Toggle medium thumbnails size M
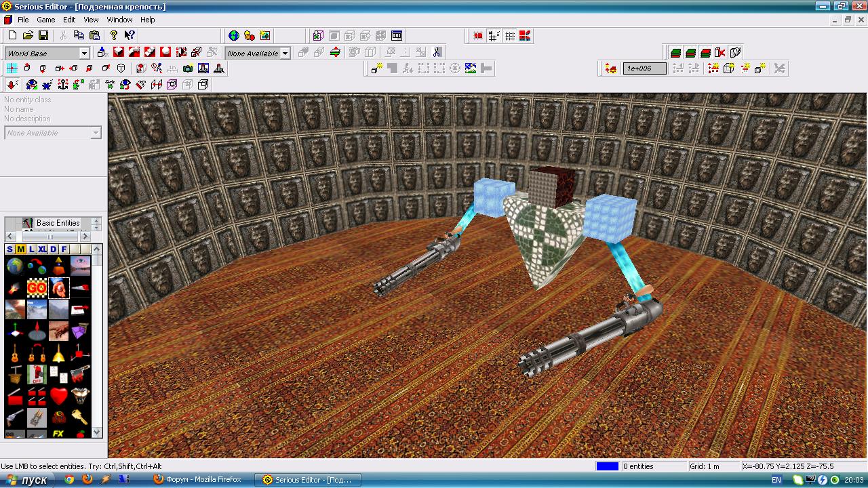Viewport: 868px width, 488px height. point(21,249)
